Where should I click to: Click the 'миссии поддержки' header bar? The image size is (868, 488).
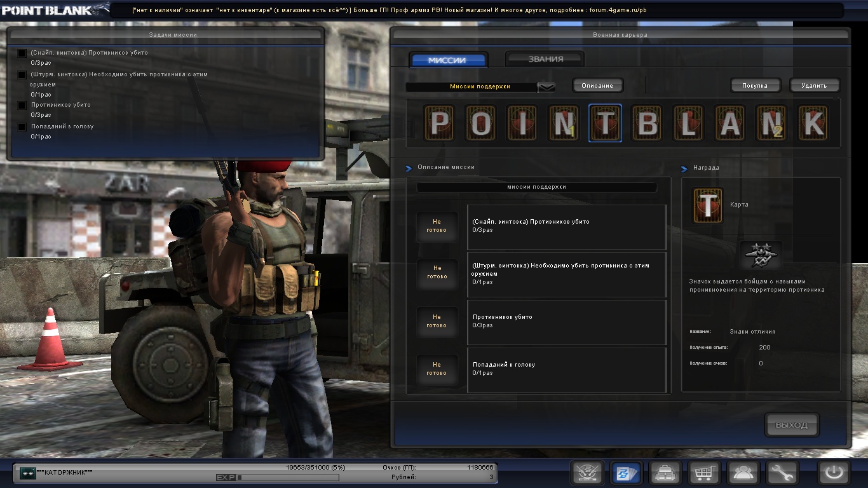537,187
